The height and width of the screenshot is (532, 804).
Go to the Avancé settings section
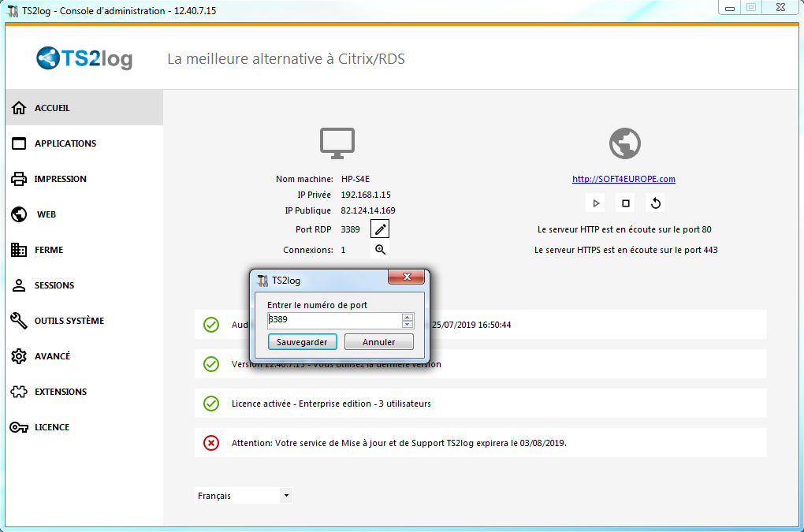click(x=84, y=356)
